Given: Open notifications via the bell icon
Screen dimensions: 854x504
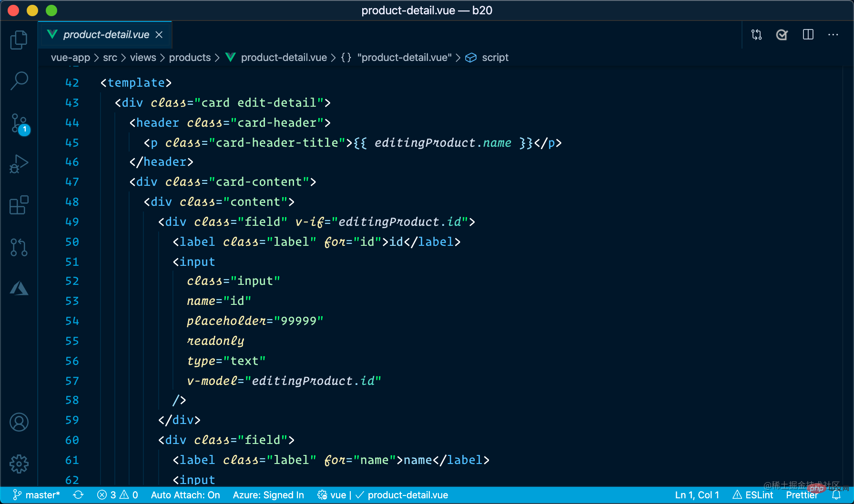Looking at the screenshot, I should [x=837, y=495].
